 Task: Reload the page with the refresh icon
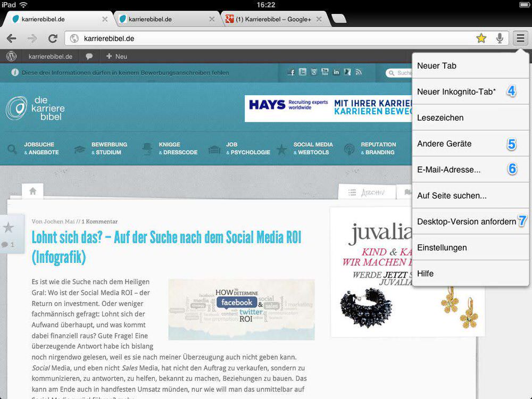point(53,38)
